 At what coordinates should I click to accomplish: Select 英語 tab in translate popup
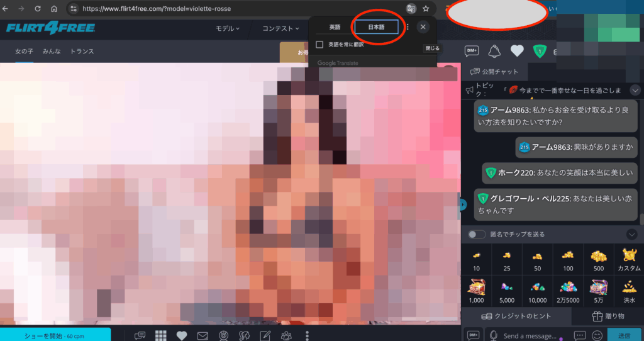point(335,26)
